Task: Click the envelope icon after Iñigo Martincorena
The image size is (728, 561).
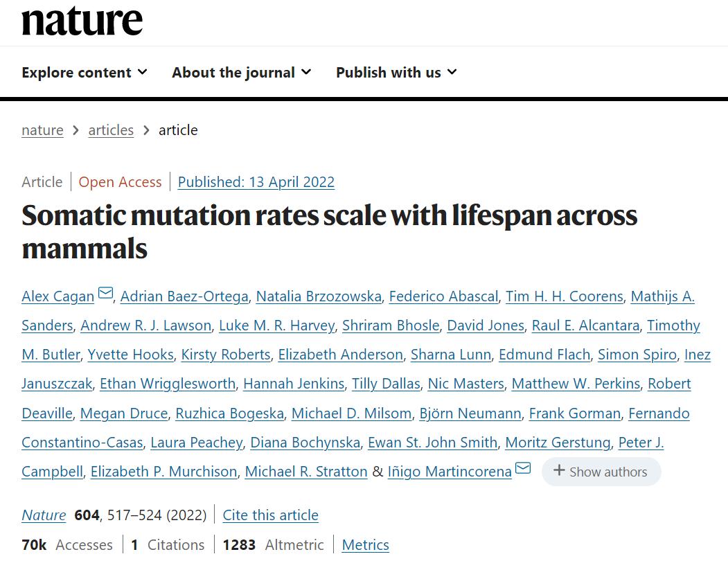Action: pyautogui.click(x=523, y=469)
